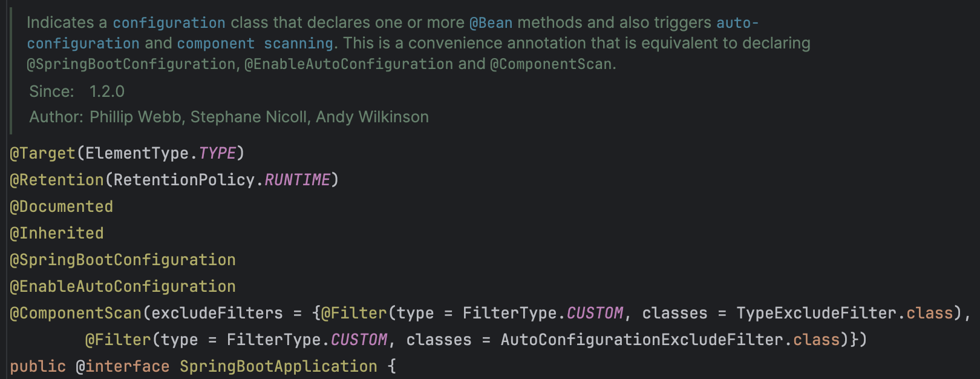This screenshot has width=980, height=379.
Task: Click @SpringBootConfiguration in the doc comment
Action: (131, 64)
